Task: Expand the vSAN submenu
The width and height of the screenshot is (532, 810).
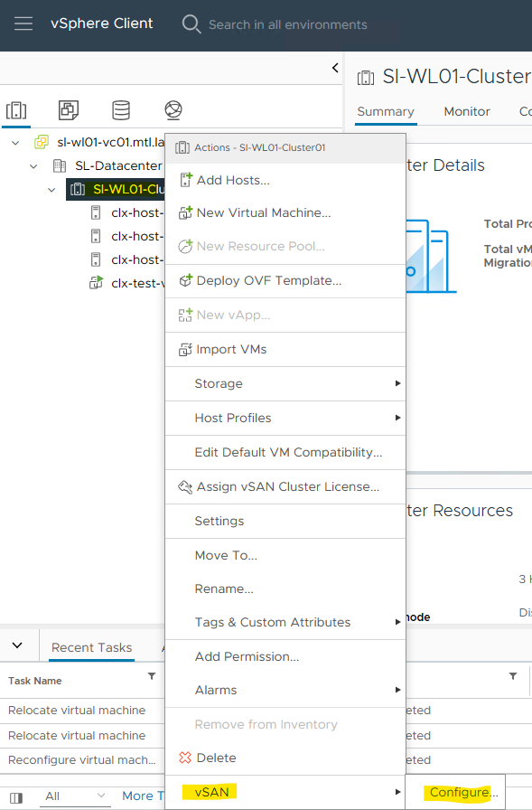Action: [x=285, y=792]
